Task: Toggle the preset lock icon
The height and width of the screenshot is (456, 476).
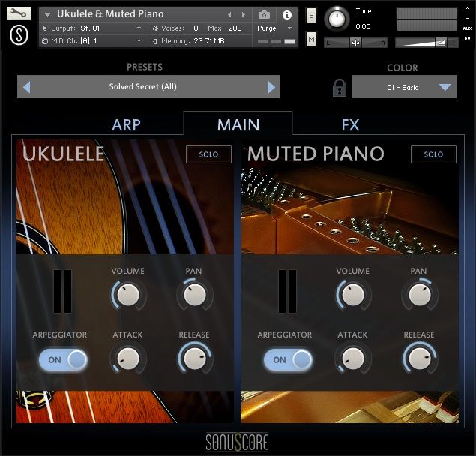Action: [x=339, y=88]
